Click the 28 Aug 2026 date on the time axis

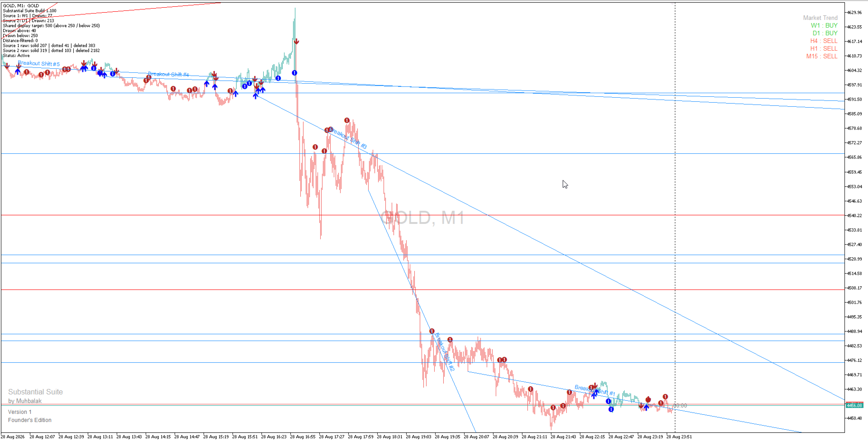(x=13, y=437)
